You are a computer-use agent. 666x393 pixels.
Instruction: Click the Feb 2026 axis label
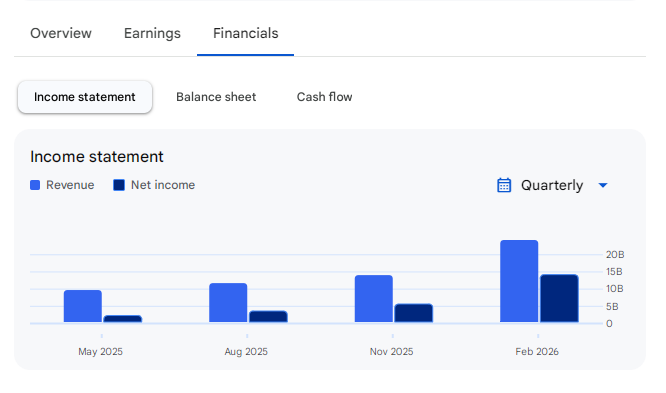pyautogui.click(x=537, y=352)
